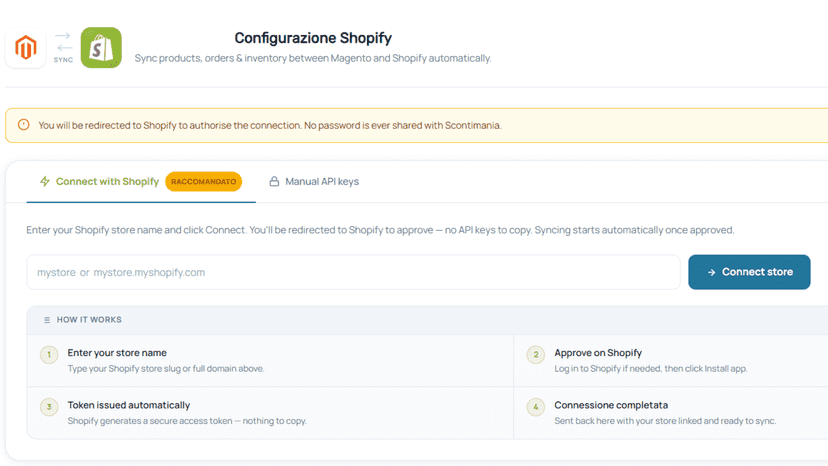The width and height of the screenshot is (828, 466).
Task: Click step 2 circle badge
Action: [x=535, y=355]
